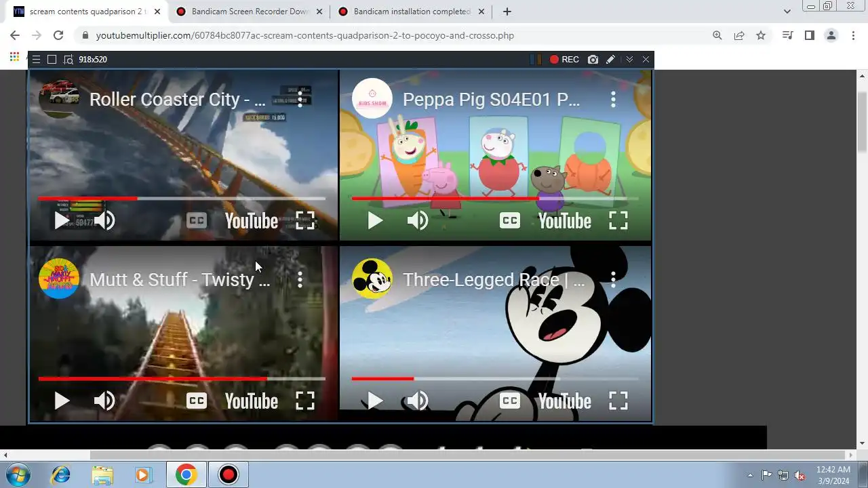Fullscreen the Mutt & Stuff video

(x=305, y=401)
